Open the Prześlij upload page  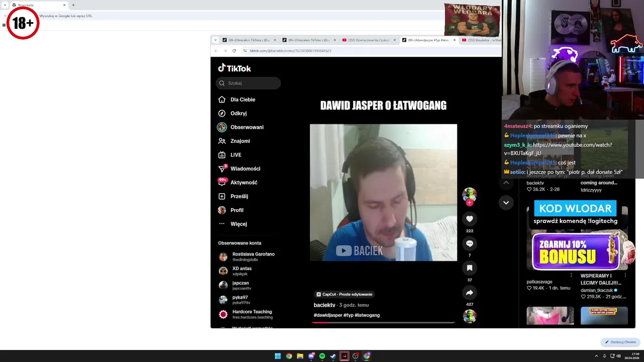coord(233,196)
